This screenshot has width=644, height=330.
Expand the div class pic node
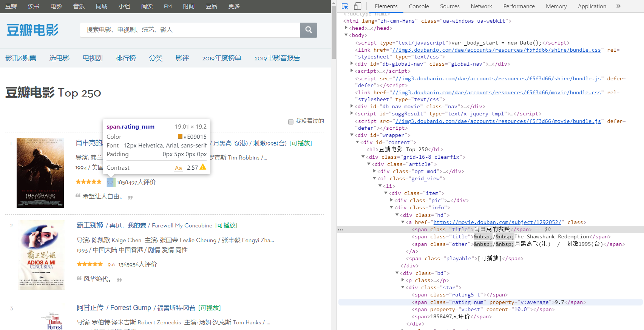pos(391,200)
